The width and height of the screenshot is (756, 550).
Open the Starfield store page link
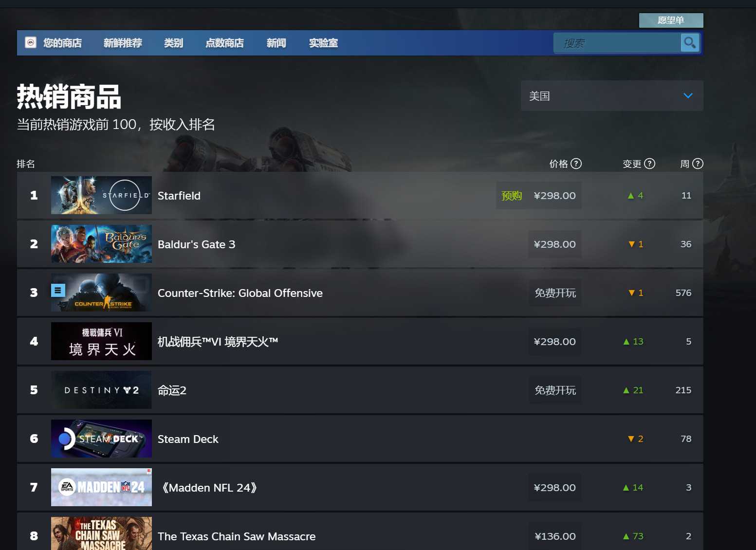pyautogui.click(x=179, y=196)
